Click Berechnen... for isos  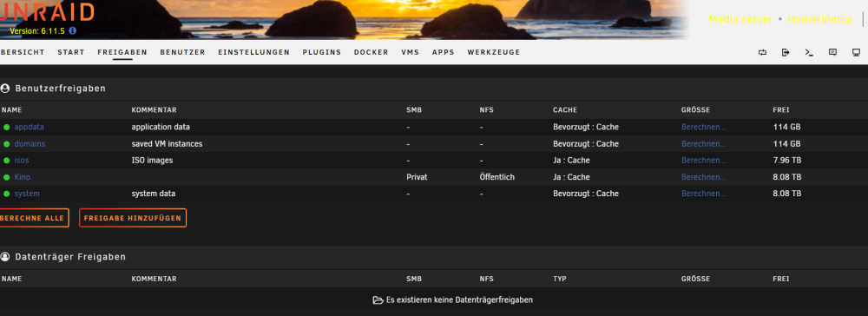coord(704,161)
